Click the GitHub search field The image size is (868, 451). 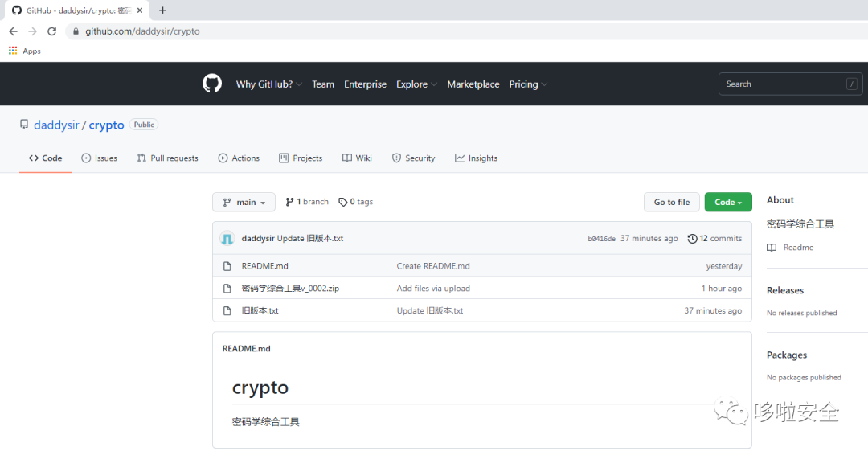790,84
